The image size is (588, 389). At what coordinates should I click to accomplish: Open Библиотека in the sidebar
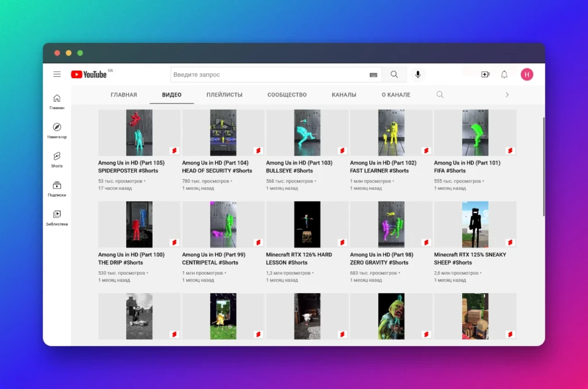click(57, 218)
